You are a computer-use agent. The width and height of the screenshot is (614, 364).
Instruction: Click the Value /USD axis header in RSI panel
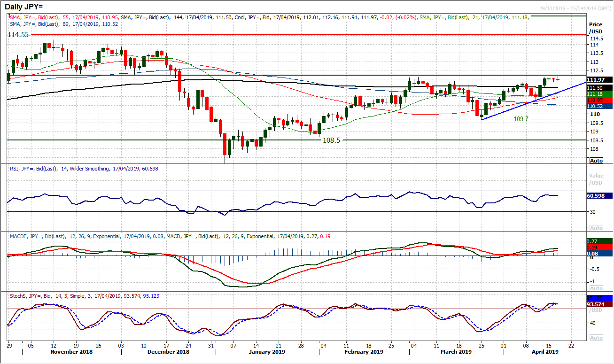coord(596,179)
